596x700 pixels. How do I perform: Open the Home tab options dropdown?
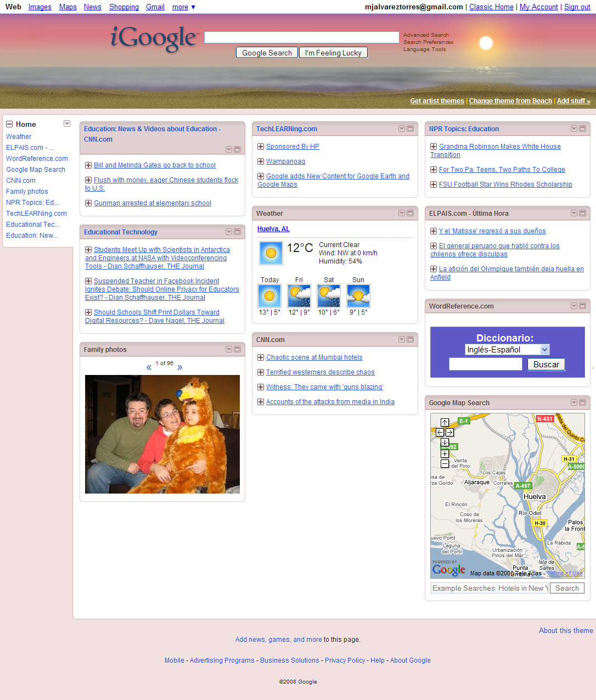(x=67, y=124)
